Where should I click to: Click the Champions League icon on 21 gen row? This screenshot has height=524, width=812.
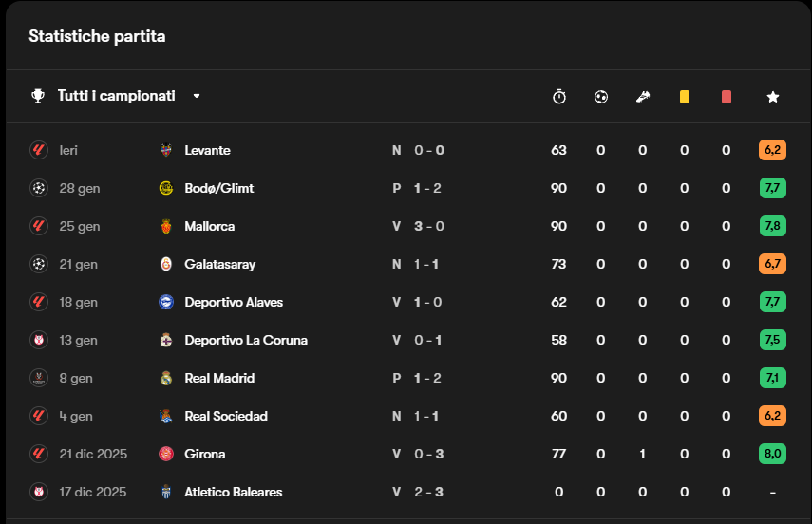[x=38, y=264]
